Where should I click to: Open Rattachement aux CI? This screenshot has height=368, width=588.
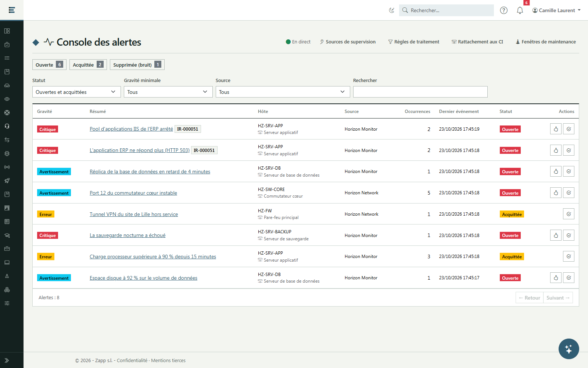477,42
